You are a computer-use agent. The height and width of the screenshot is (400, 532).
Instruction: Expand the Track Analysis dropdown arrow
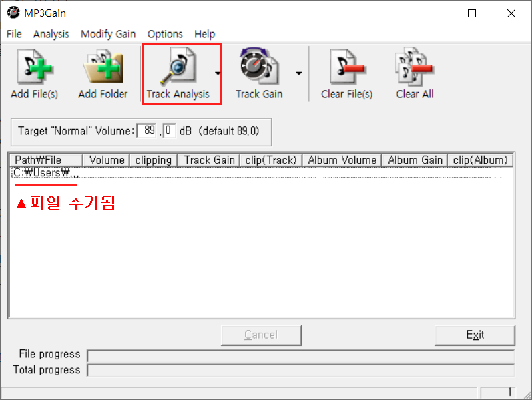click(218, 73)
